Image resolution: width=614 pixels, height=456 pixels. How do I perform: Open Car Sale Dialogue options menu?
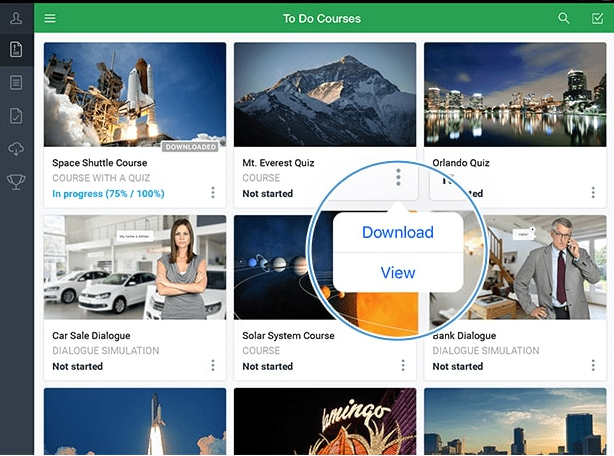(213, 366)
